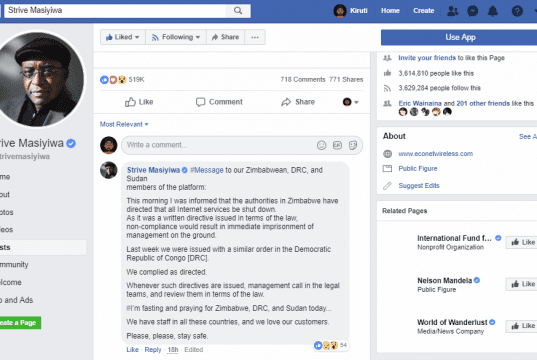
Task: Click the pencil icon beside Suggest Edits
Action: 387,186
